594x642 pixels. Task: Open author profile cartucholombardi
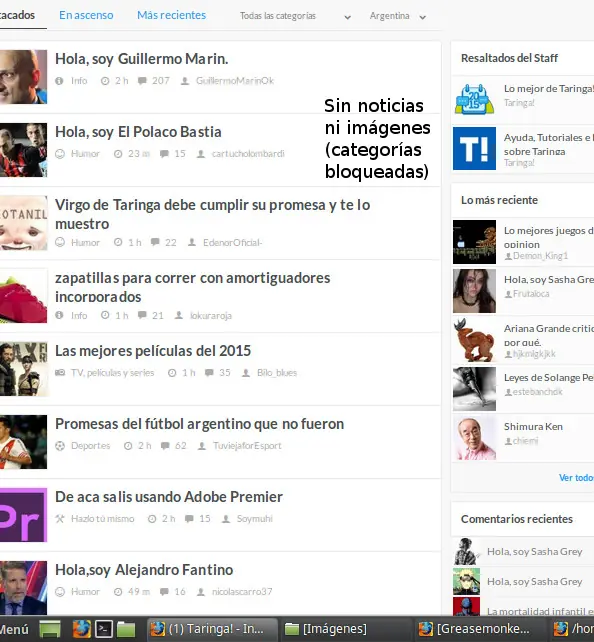248,154
